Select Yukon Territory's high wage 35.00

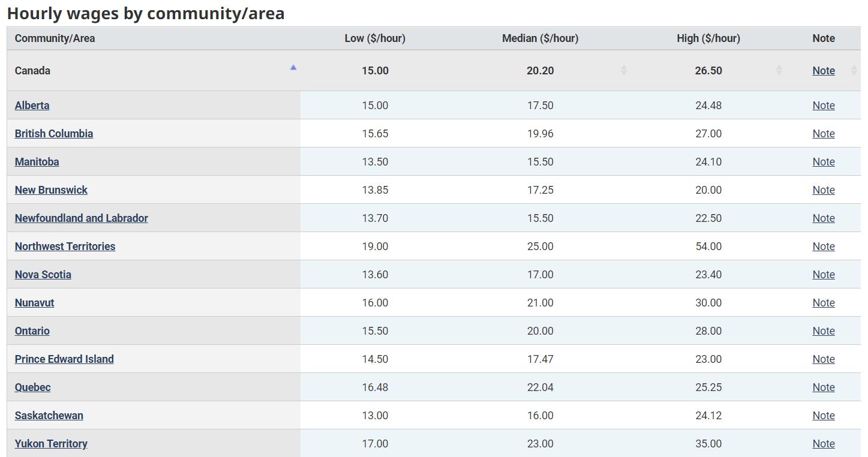[708, 443]
